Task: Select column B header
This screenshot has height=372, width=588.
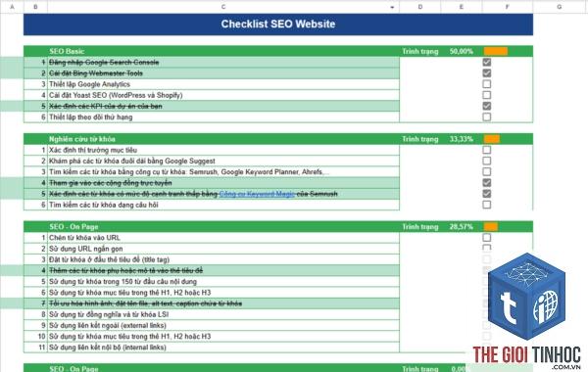Action: 35,7
